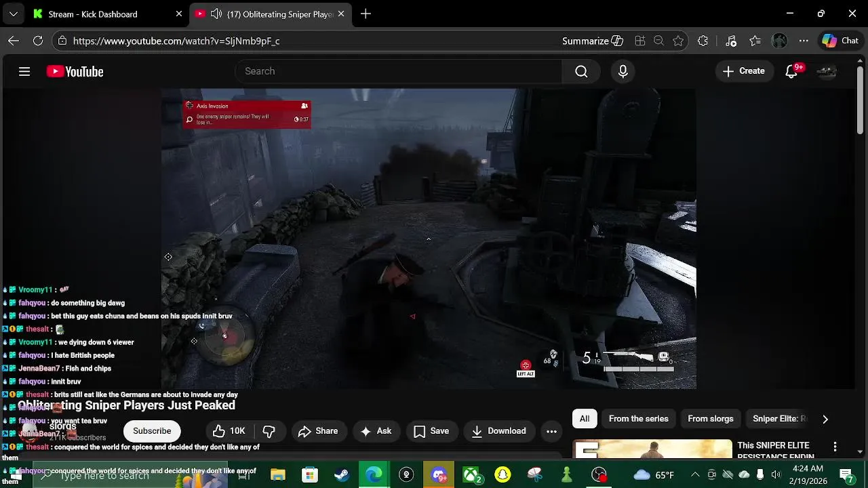868x488 pixels.
Task: Open options for the SNIPER ELITE RESISTANCE video
Action: 835,447
